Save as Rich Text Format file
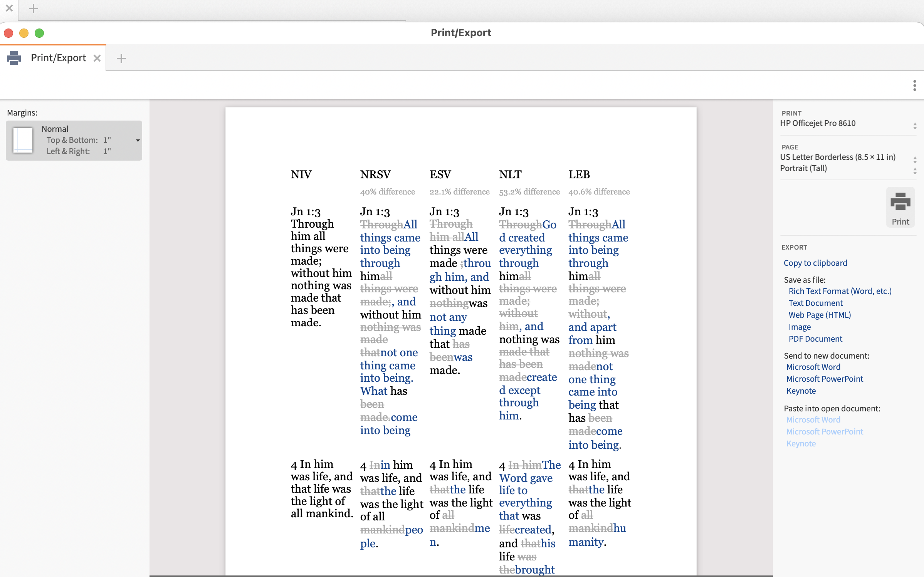This screenshot has width=924, height=577. (840, 291)
